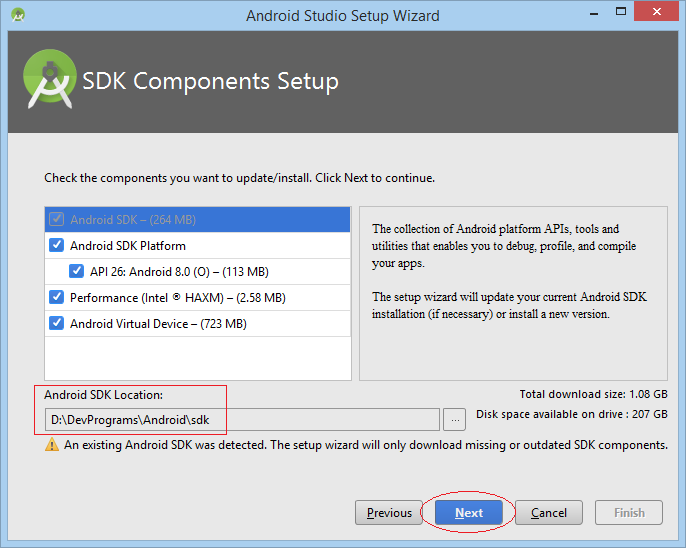This screenshot has height=548, width=686.
Task: Toggle the Android SDK (264 MB) checkbox
Action: point(56,219)
